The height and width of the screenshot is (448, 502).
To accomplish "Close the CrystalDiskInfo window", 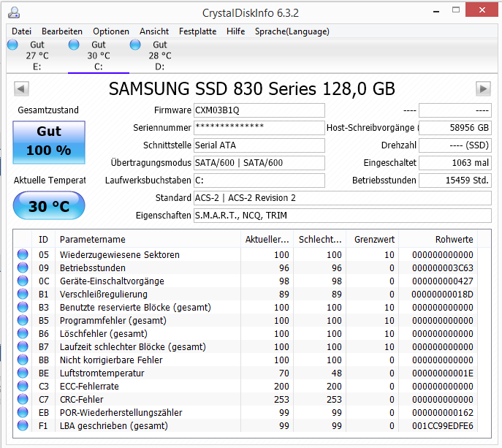I will 482,10.
